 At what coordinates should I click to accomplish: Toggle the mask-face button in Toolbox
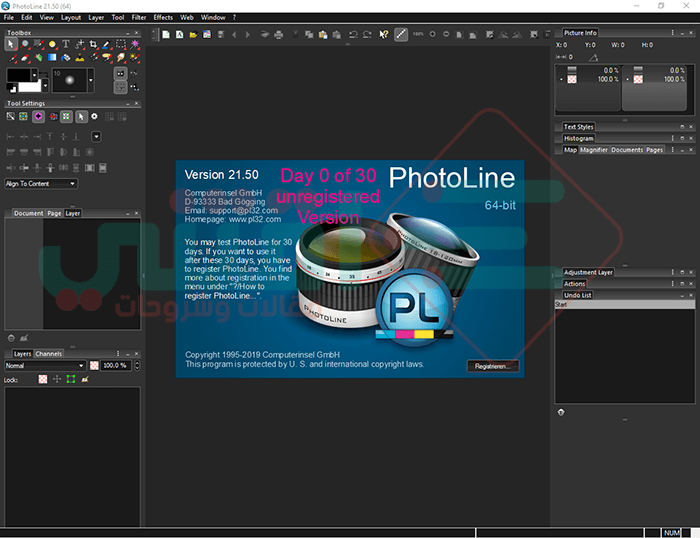pyautogui.click(x=121, y=74)
